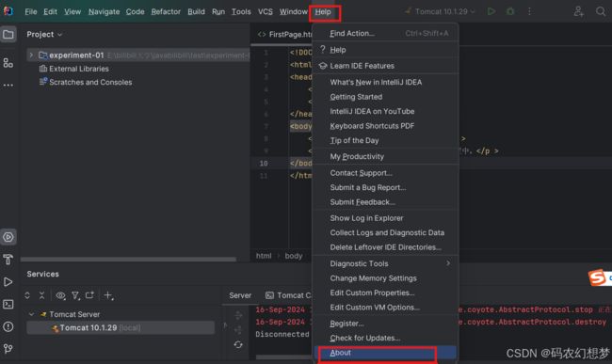Open the Project tool window folder icon
Screen dimensions: 612x364
pos(8,35)
